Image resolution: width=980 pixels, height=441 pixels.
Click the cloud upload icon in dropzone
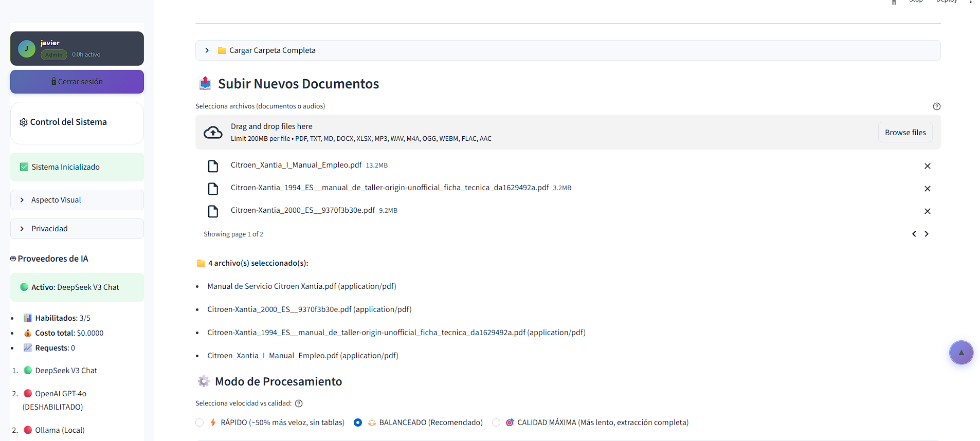click(213, 133)
